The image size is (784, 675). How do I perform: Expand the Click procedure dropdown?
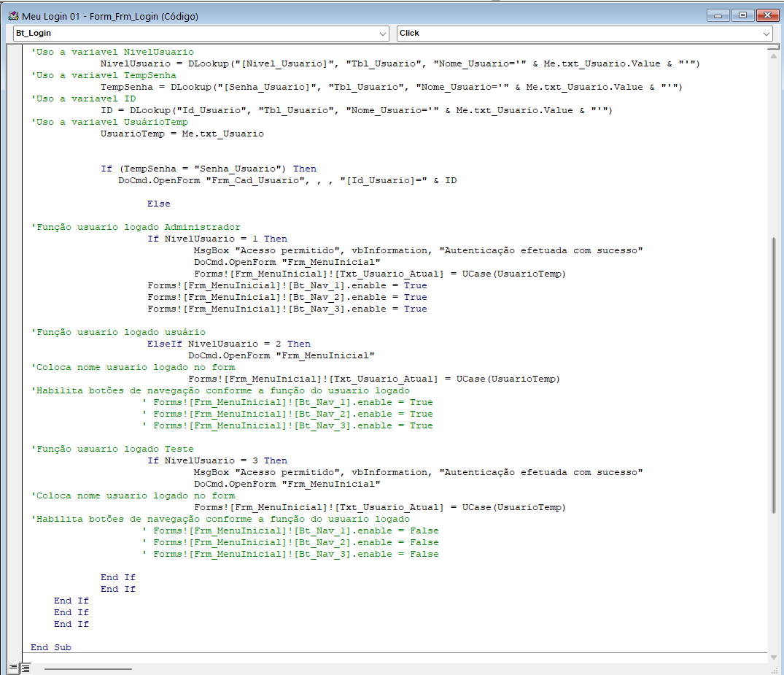(x=766, y=34)
